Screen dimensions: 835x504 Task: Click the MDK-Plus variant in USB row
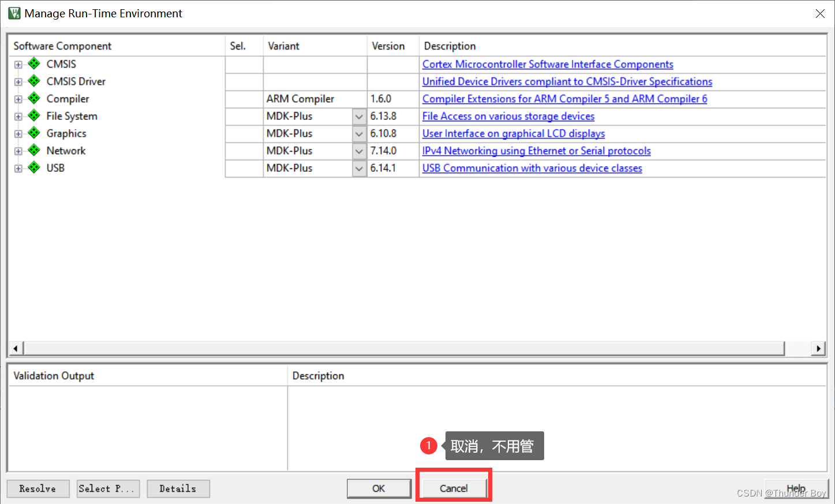pyautogui.click(x=290, y=168)
